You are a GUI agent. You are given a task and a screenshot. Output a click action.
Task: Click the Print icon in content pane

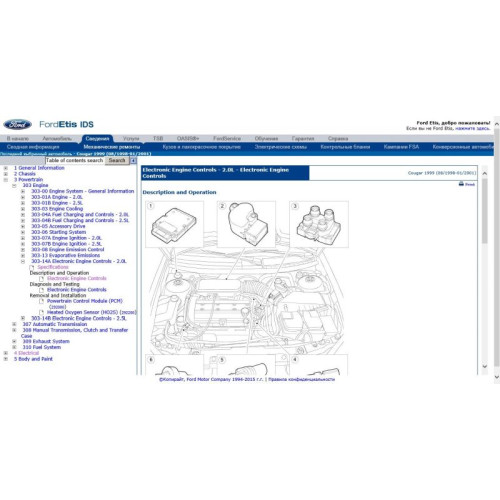[461, 184]
